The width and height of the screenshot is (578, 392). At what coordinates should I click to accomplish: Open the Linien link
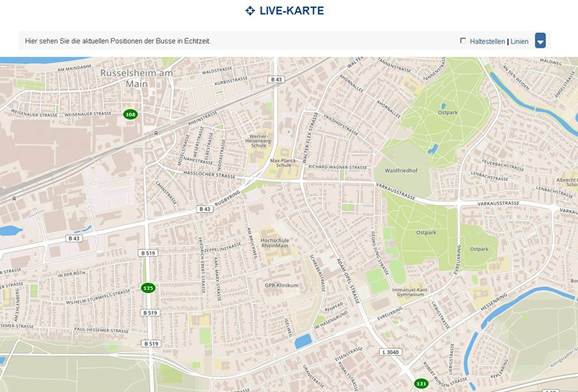[x=519, y=42]
